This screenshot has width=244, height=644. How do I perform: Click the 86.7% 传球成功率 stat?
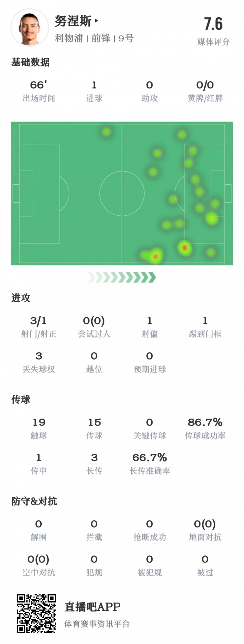pos(205,428)
